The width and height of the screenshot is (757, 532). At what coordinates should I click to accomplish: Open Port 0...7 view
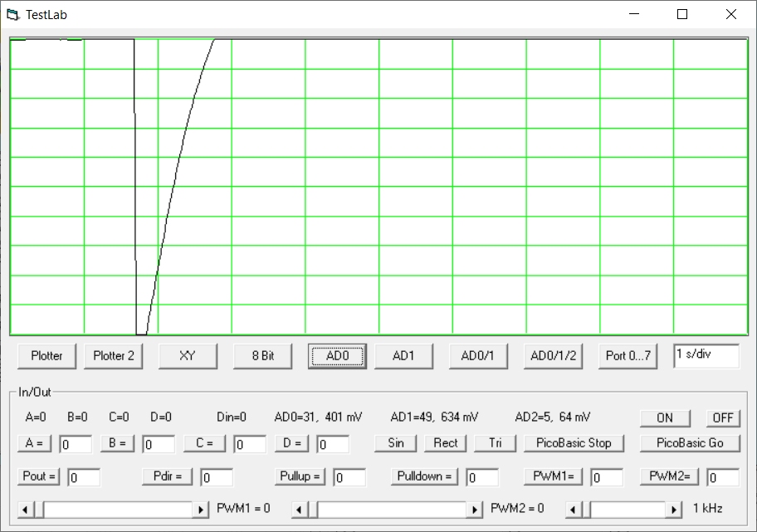pyautogui.click(x=628, y=356)
